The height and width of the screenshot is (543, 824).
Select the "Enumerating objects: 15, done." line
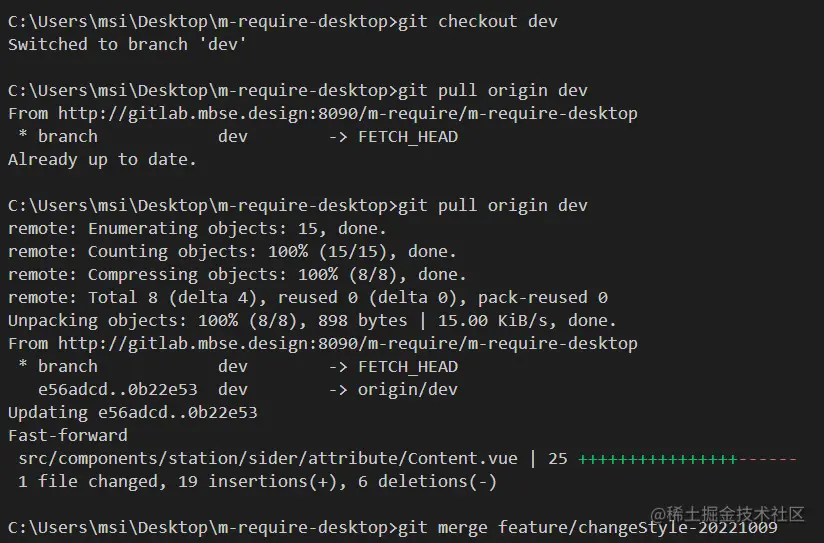tap(197, 228)
